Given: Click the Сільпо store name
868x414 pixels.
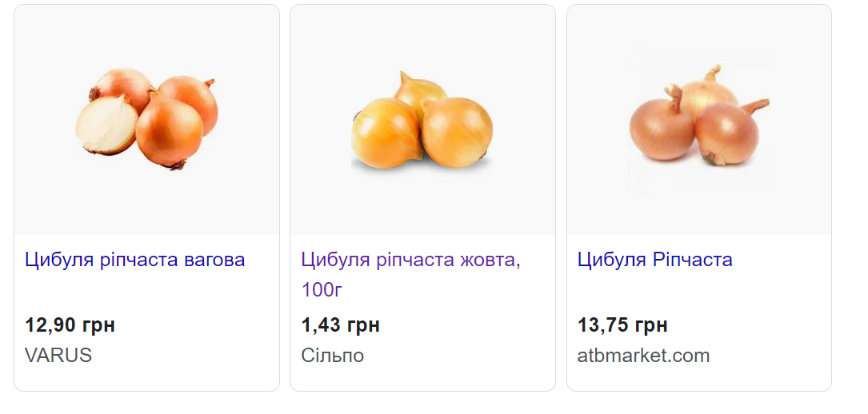Looking at the screenshot, I should click(x=332, y=356).
